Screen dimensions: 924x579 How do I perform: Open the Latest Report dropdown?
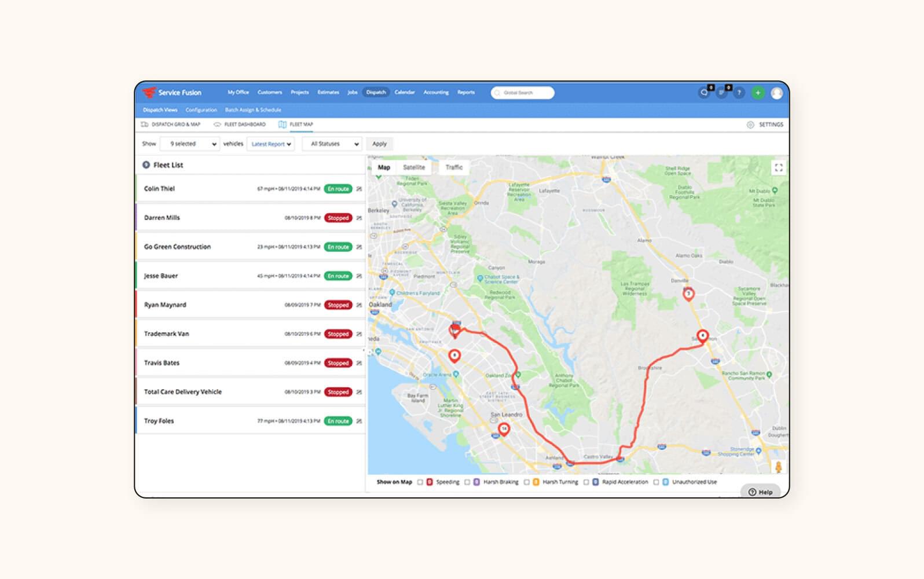click(271, 144)
